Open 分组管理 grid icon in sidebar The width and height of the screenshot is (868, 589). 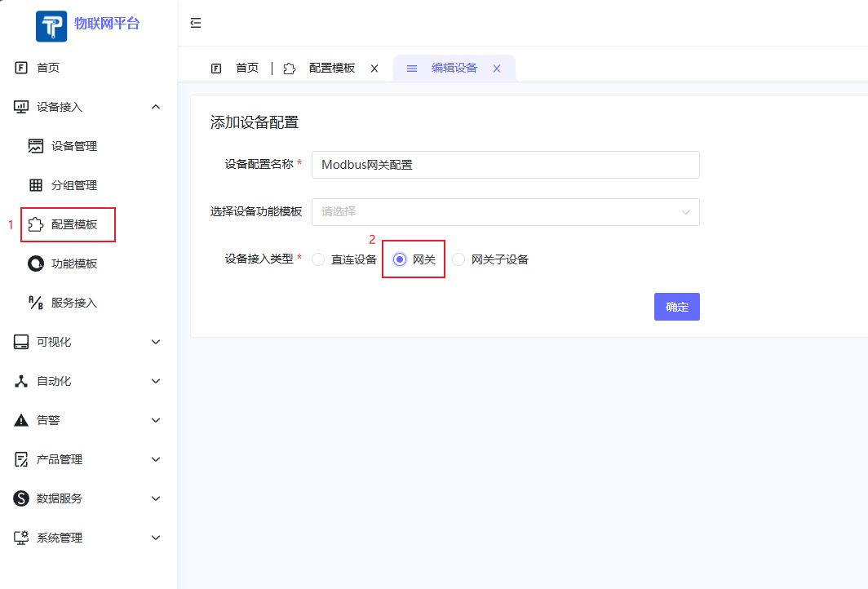[x=36, y=185]
